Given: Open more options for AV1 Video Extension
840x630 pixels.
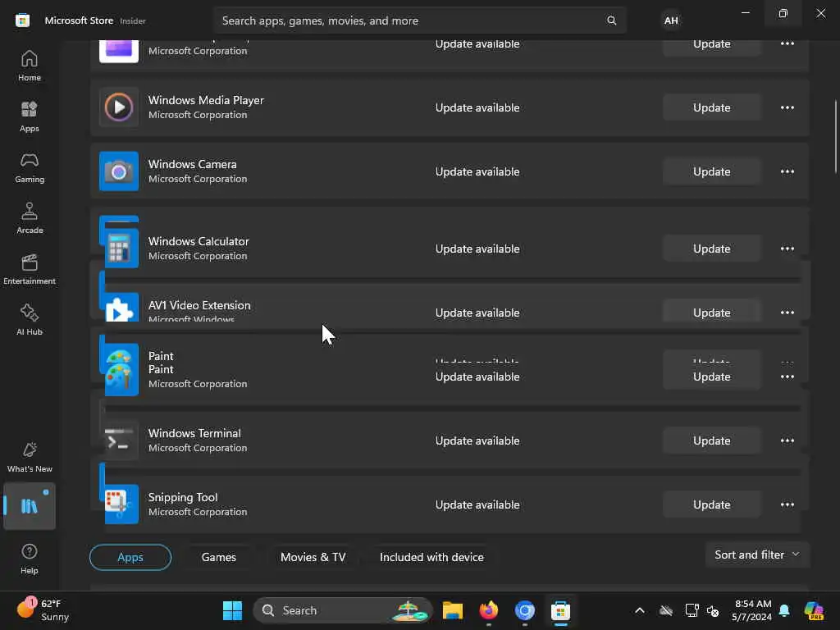Looking at the screenshot, I should tap(787, 313).
